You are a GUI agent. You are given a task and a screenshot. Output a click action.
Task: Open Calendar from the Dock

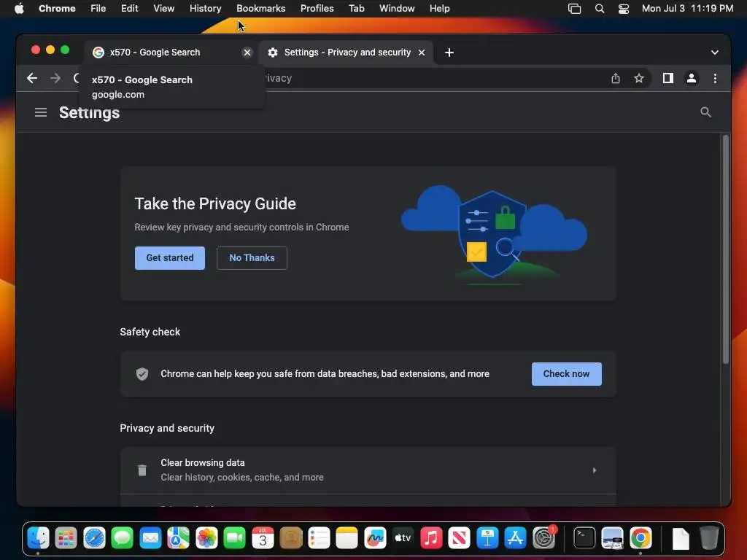(263, 539)
